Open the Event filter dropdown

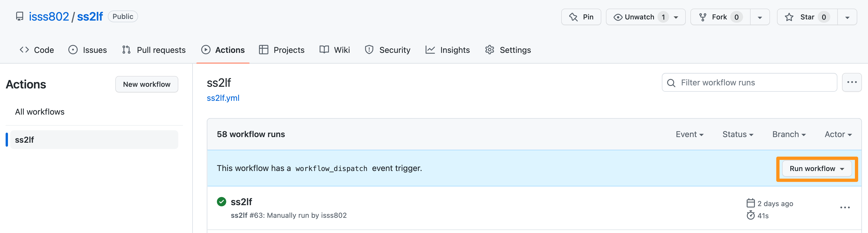click(689, 134)
